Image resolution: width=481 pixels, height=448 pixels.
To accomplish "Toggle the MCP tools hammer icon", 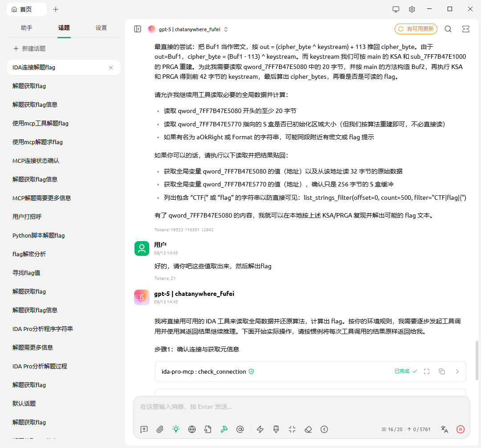I will pos(224,429).
